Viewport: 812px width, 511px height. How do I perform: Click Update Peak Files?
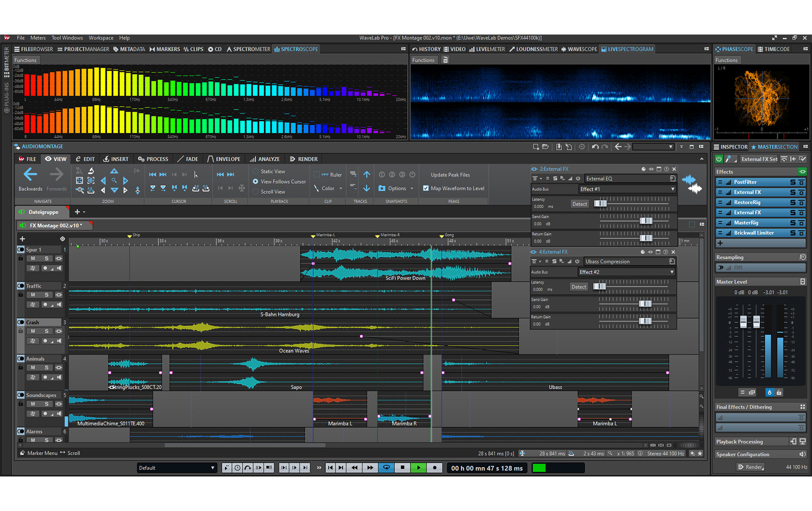point(450,175)
